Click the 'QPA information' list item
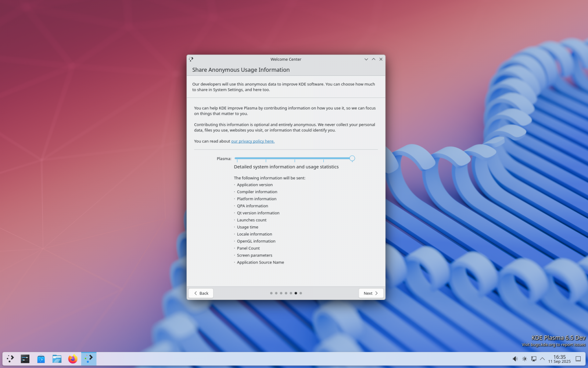The width and height of the screenshot is (588, 368). (252, 206)
